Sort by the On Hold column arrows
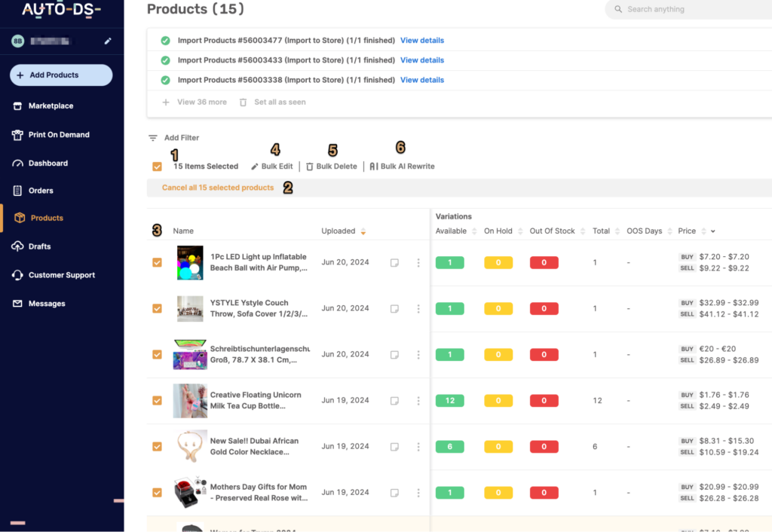This screenshot has height=532, width=772. pyautogui.click(x=520, y=231)
